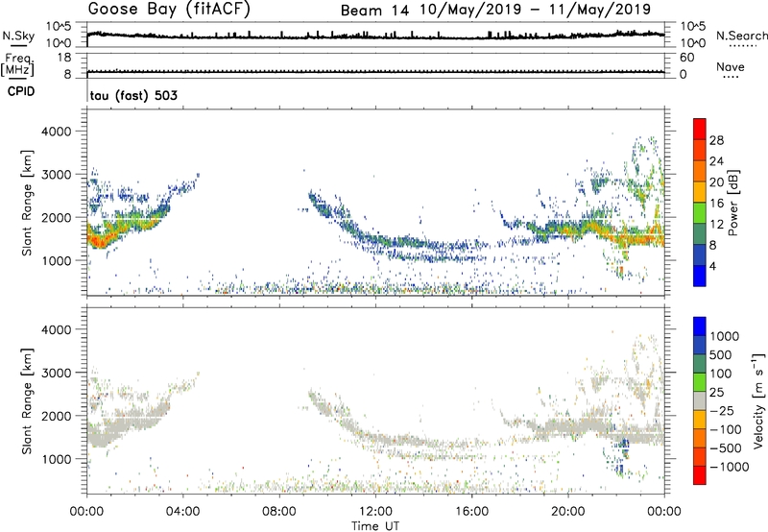
Task: Click the bottom red segment of Velocity colorbar
Action: click(x=700, y=475)
